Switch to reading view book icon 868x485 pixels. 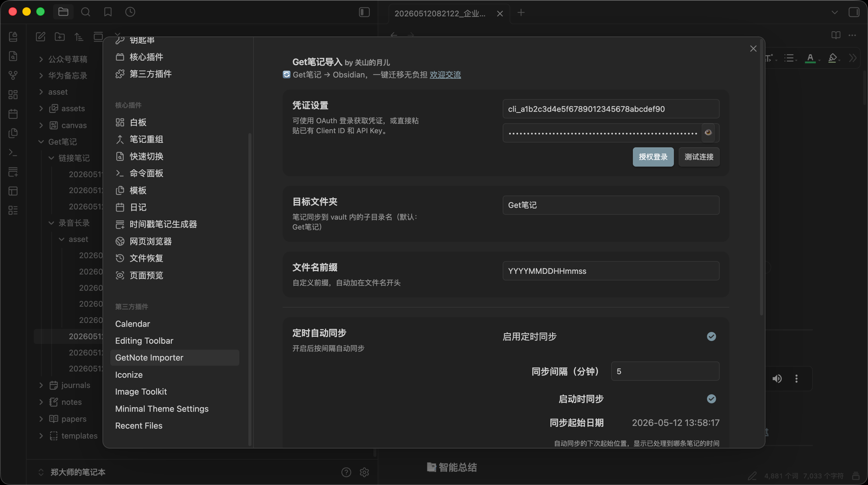point(836,35)
